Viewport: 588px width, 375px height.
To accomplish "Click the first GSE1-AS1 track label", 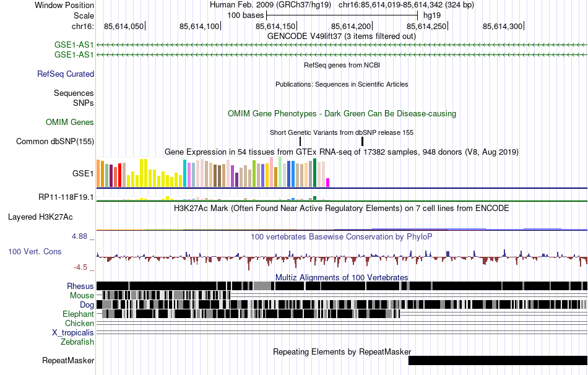I will (74, 45).
